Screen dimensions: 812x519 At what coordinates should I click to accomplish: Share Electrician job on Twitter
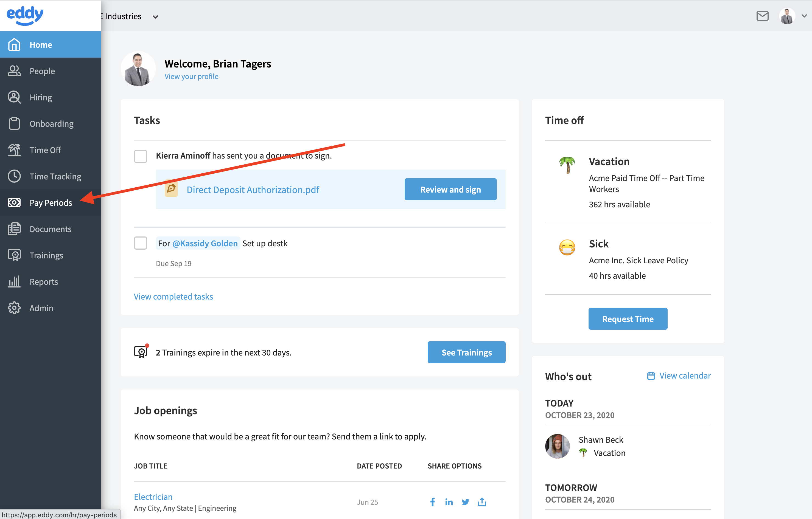(465, 502)
